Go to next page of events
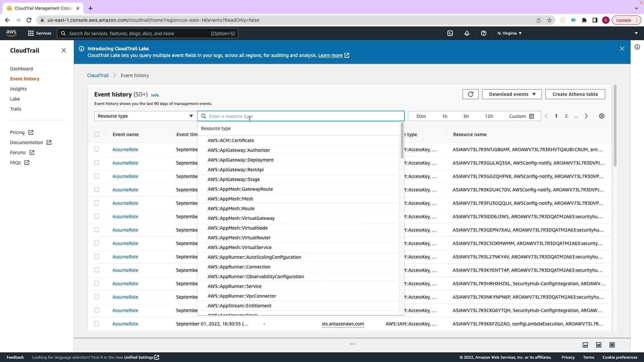 (586, 116)
